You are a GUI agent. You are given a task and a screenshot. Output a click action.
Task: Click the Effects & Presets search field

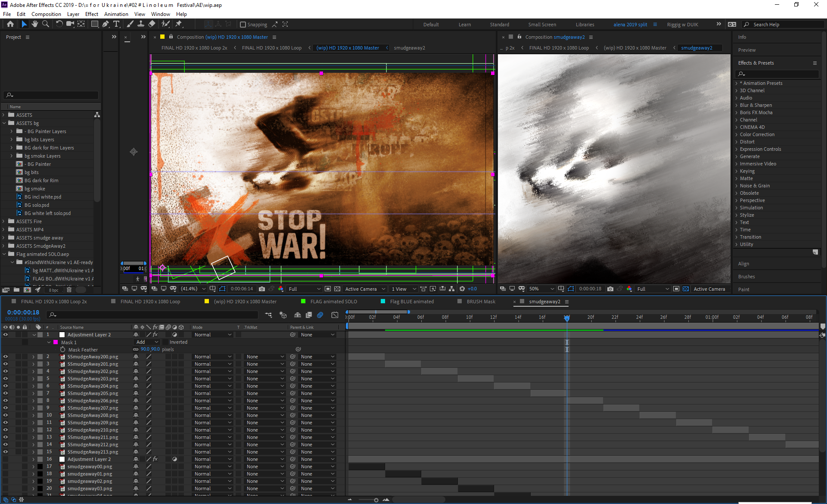tap(777, 74)
